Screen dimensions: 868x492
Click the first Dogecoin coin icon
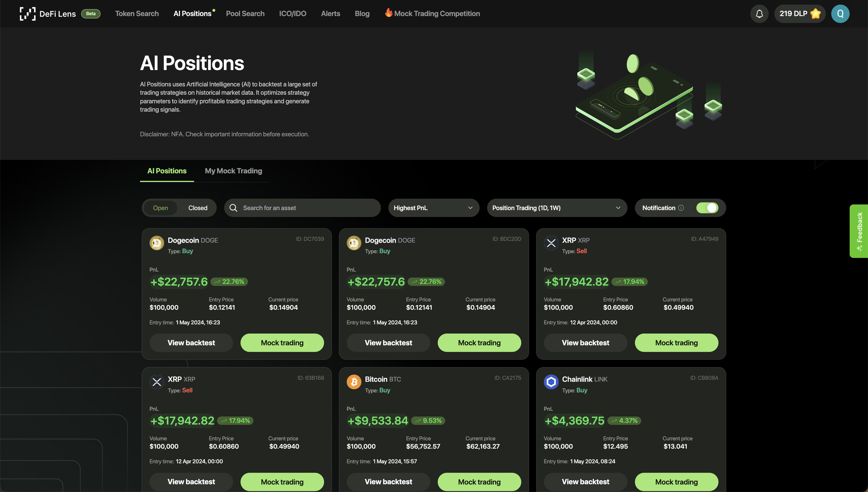point(157,243)
